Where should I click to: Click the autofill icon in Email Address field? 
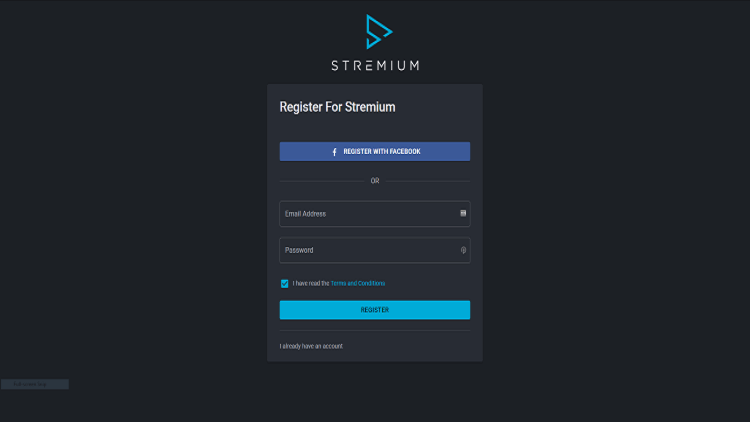pos(463,213)
